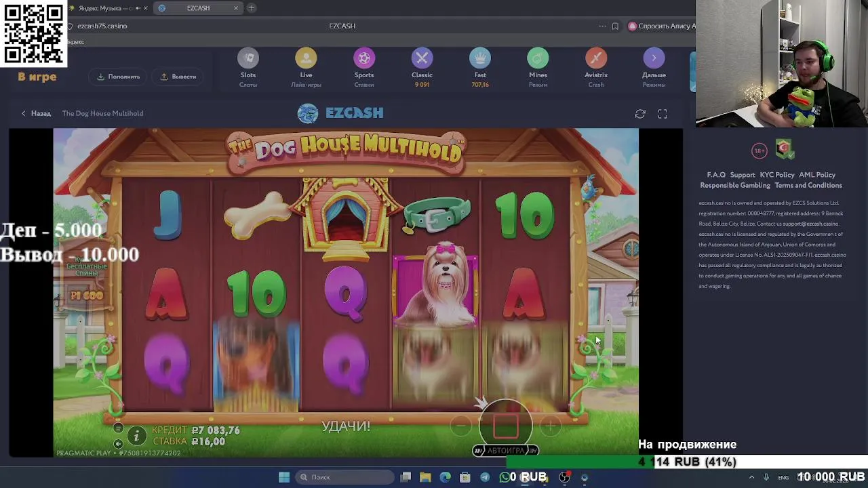Switch to the EZCASH browser tab
The width and height of the screenshot is (868, 488).
tap(198, 8)
